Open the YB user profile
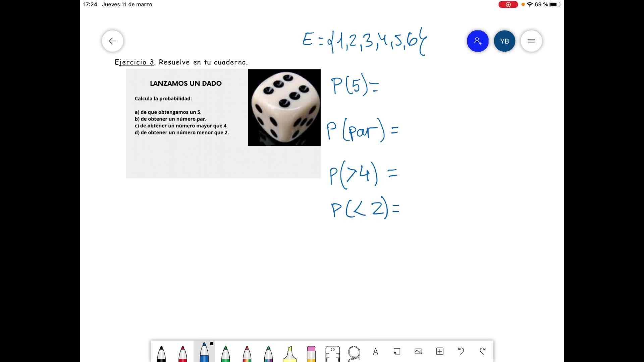Viewport: 644px width, 362px height. click(504, 41)
